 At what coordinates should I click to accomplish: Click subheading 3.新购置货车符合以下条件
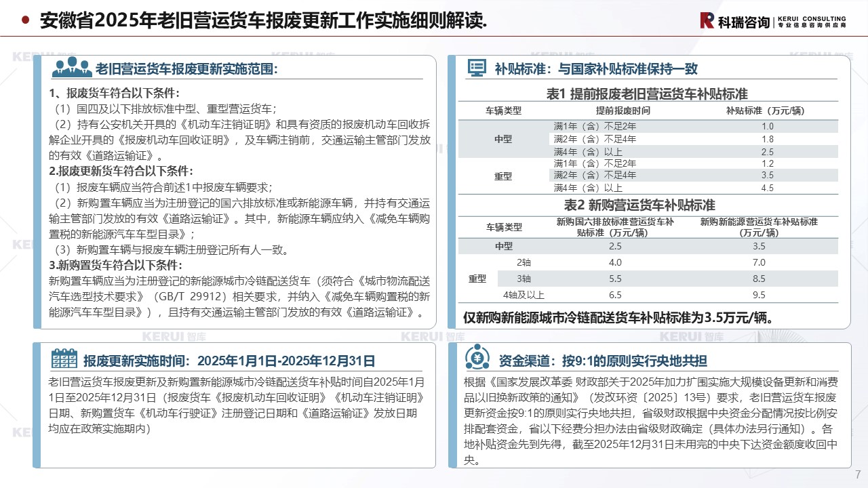point(116,264)
